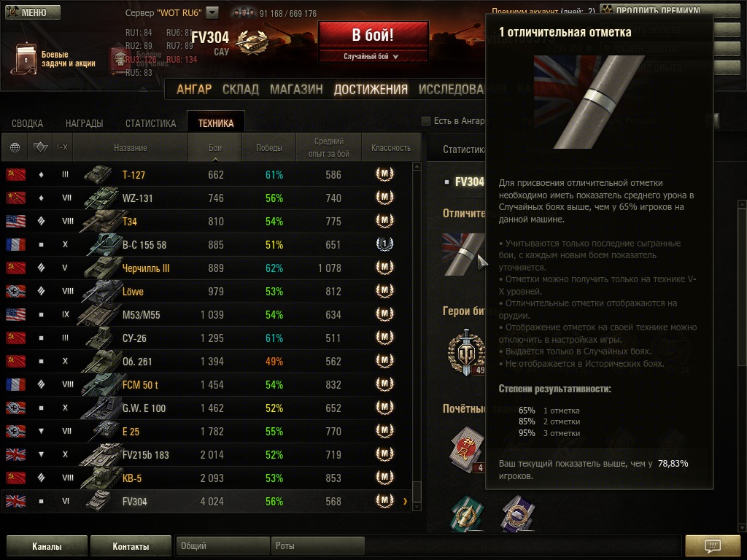
Task: Expand the random battle type selector
Action: click(373, 56)
